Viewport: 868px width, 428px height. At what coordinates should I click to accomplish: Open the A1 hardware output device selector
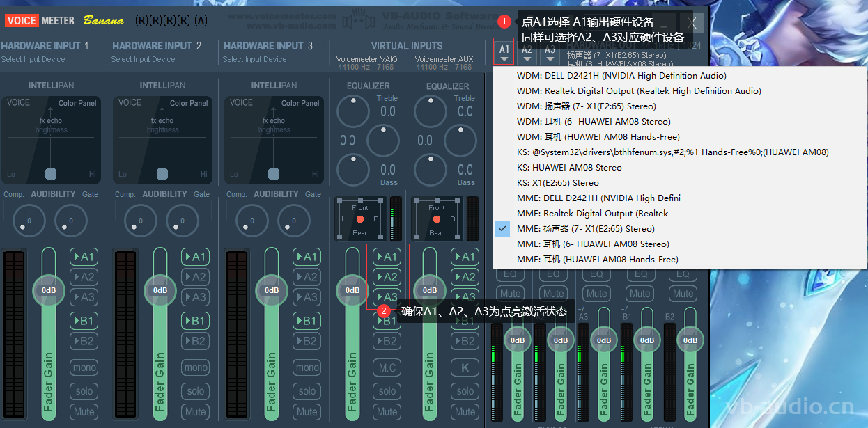[x=504, y=52]
